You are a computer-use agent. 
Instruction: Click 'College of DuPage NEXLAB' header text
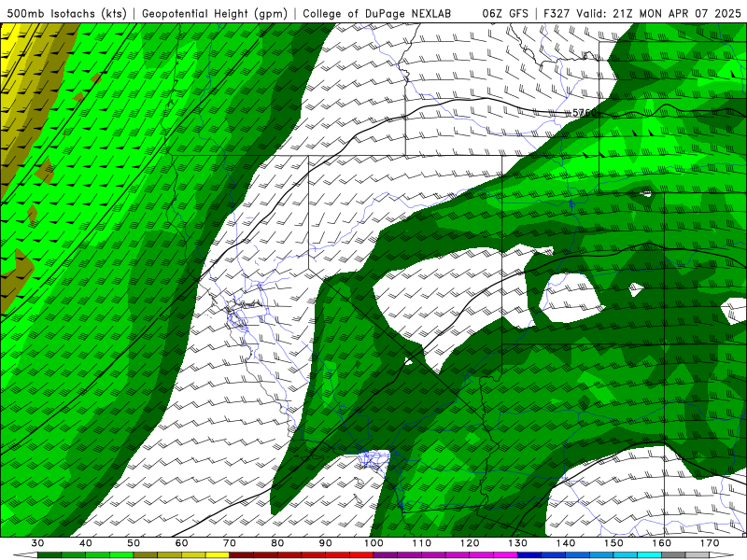click(376, 13)
